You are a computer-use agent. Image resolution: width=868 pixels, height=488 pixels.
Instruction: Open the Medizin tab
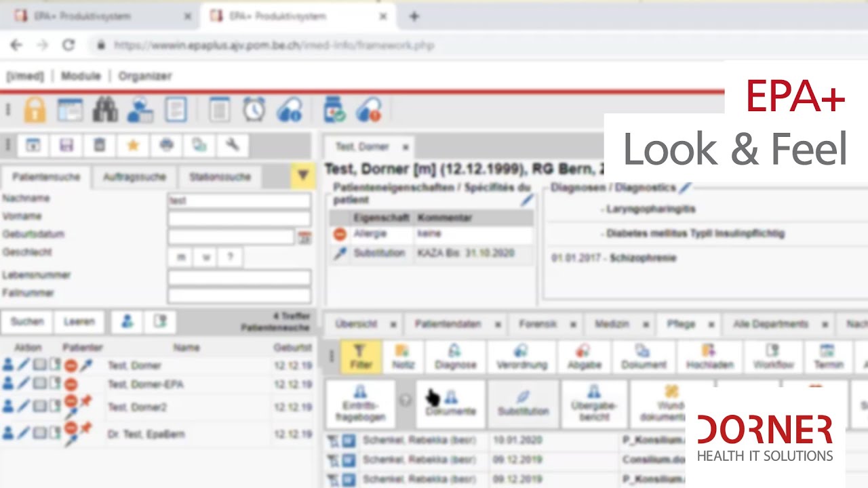[x=612, y=325]
